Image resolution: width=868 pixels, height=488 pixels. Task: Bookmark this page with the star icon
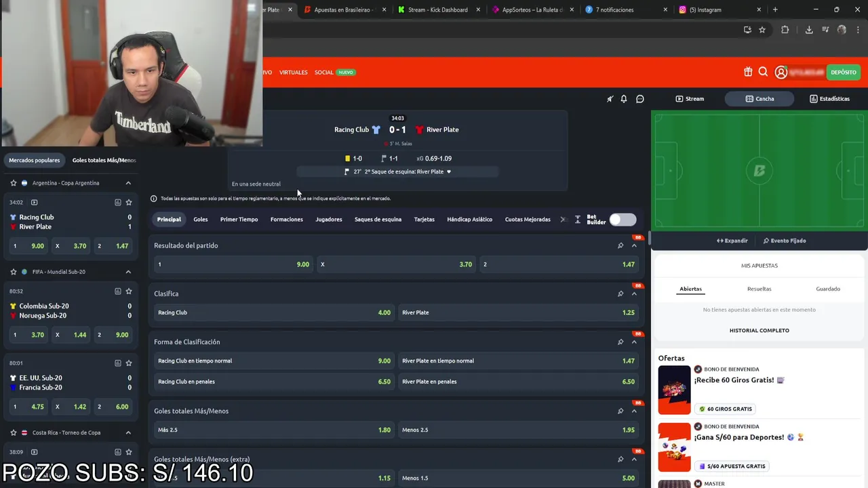(762, 30)
